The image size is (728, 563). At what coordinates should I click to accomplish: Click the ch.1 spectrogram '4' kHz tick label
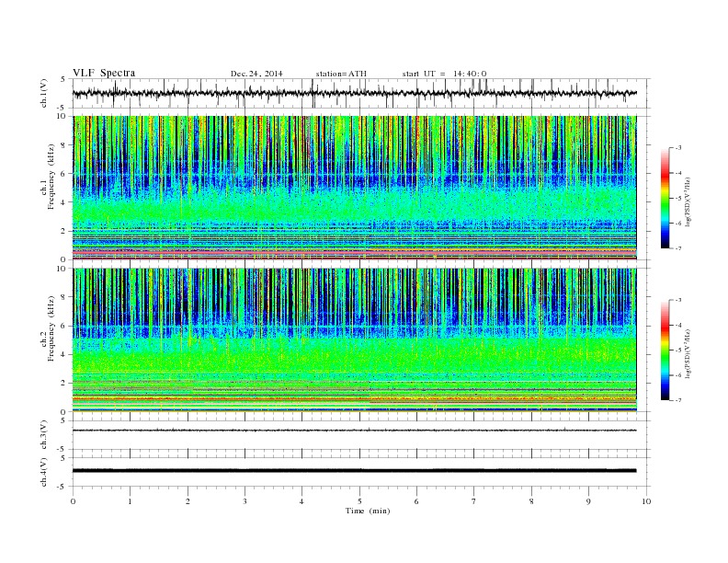coord(63,202)
